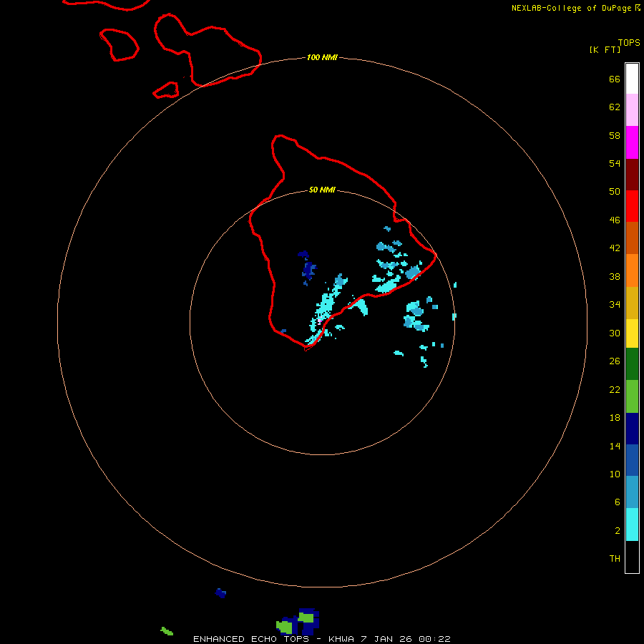644x644 pixels.
Task: Click legend value 30
Action: click(x=615, y=333)
